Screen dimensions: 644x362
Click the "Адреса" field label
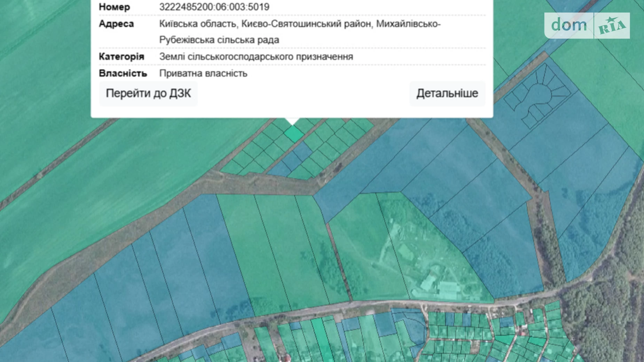(116, 24)
